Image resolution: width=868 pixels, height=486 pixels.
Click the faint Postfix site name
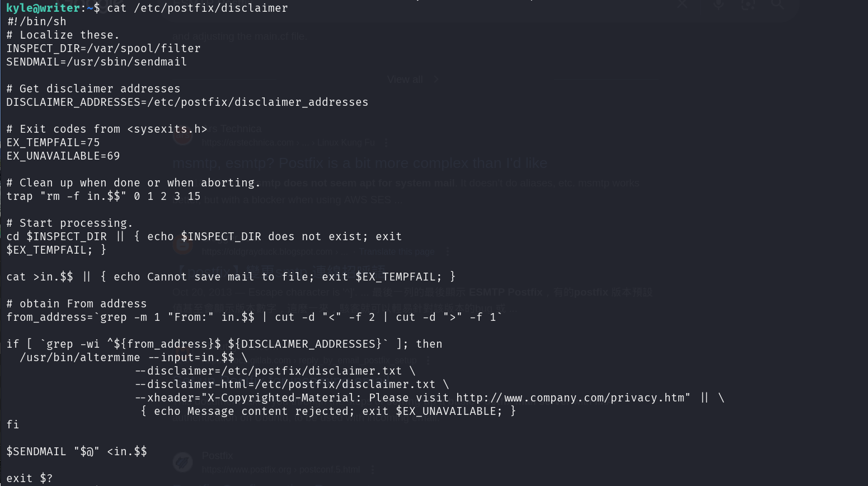[x=217, y=456]
